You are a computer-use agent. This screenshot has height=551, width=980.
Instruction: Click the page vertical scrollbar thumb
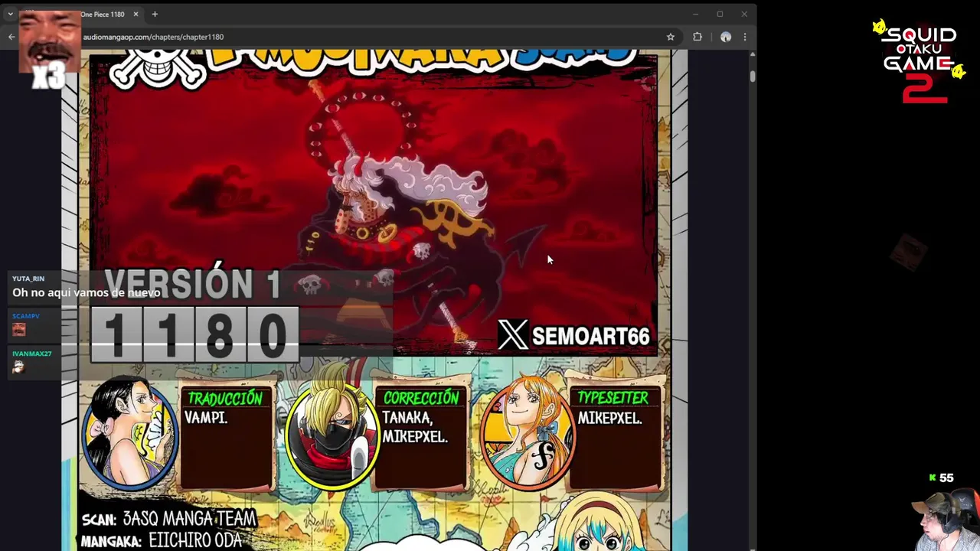[753, 76]
